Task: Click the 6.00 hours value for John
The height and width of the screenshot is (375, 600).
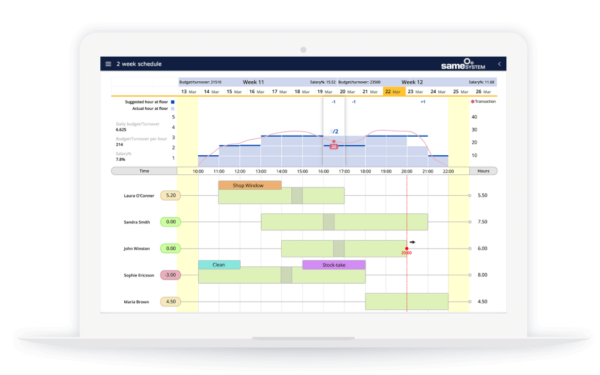Action: tap(482, 248)
